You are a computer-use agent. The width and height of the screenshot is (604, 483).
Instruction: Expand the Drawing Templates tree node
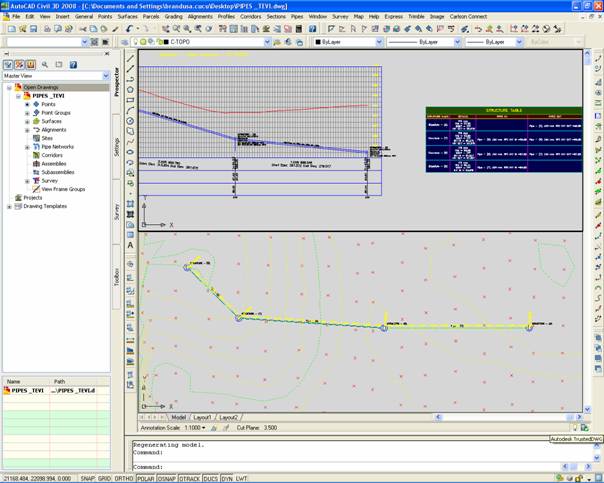coord(9,206)
